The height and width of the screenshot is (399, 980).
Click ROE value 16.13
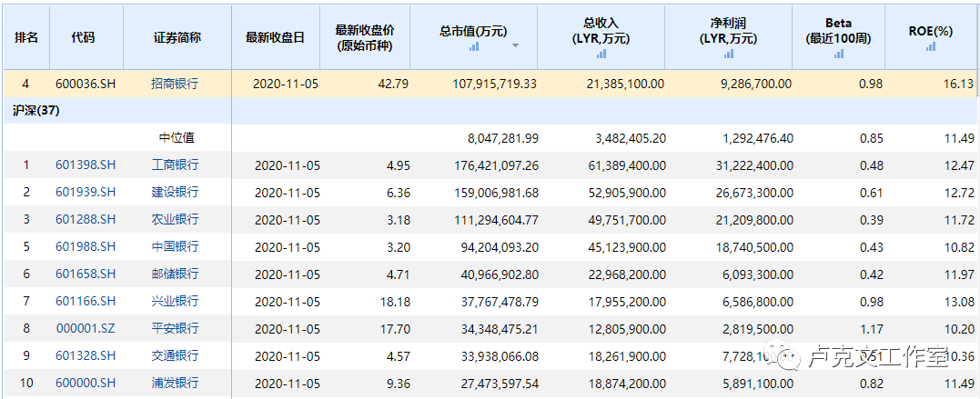click(961, 83)
